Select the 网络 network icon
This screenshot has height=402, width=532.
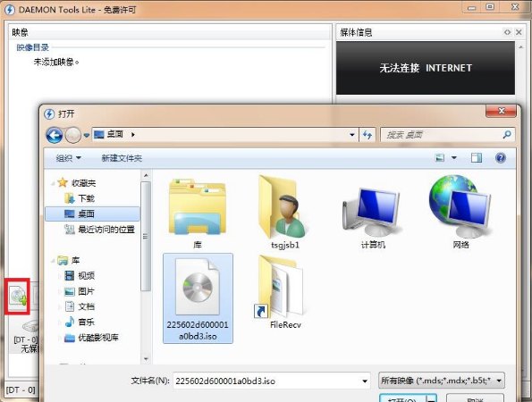(460, 213)
